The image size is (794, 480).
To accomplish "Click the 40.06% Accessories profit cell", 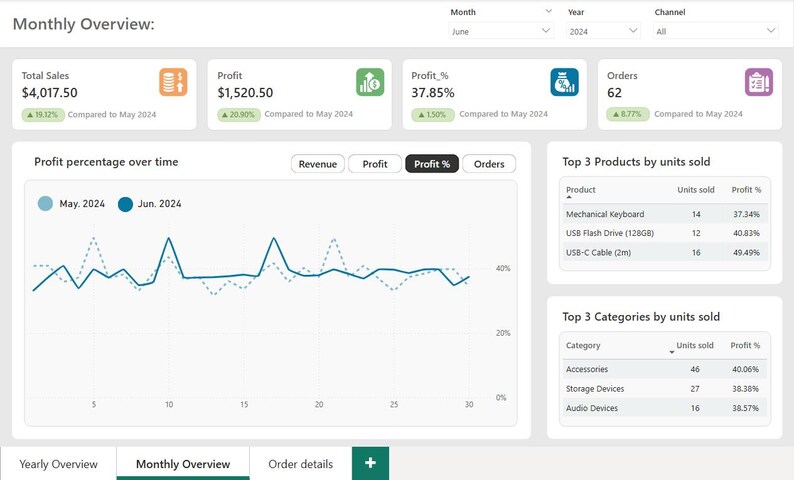I will [745, 369].
